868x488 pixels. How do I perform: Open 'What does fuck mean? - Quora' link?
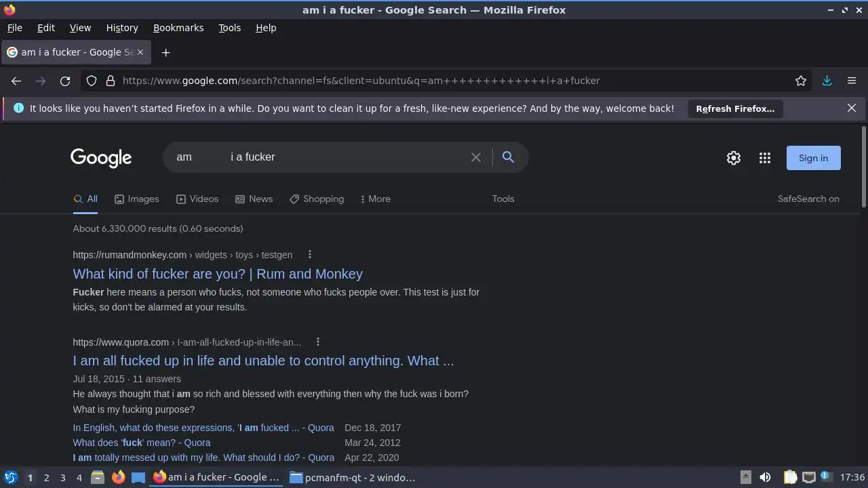point(142,443)
